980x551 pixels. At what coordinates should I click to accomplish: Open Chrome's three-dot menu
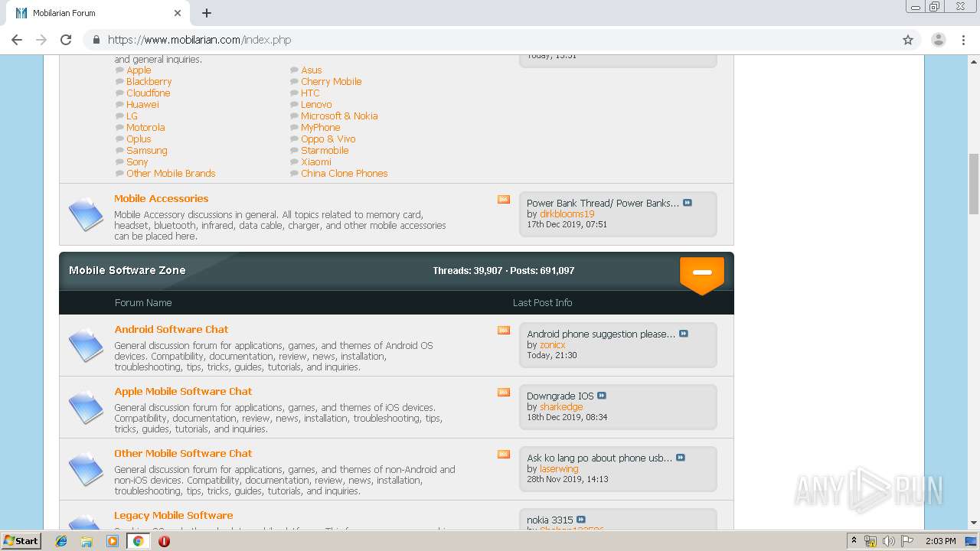pyautogui.click(x=964, y=40)
